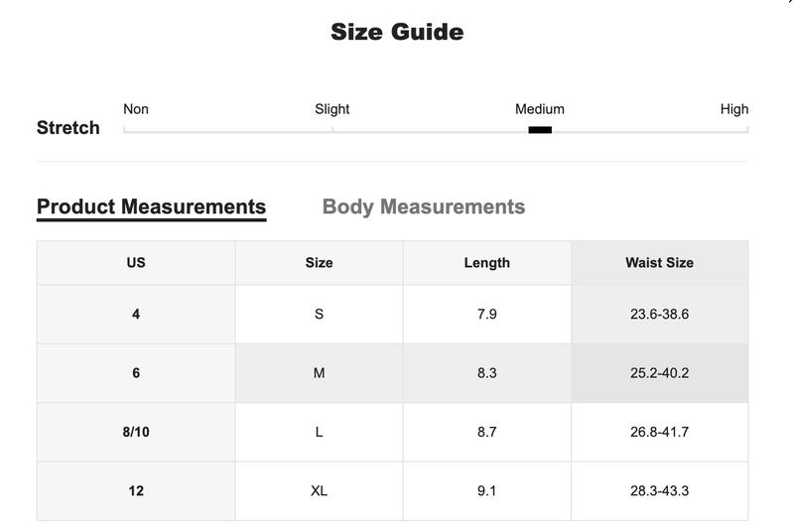
Task: Click the XL size cell
Action: (319, 491)
